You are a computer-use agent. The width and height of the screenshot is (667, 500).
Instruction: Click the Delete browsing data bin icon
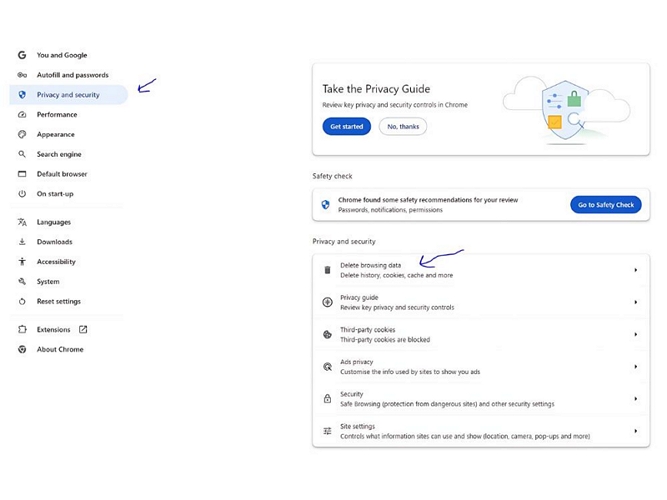click(327, 270)
